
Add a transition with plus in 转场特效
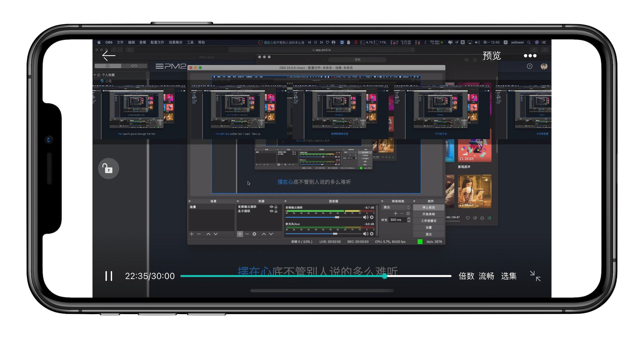pyautogui.click(x=395, y=214)
